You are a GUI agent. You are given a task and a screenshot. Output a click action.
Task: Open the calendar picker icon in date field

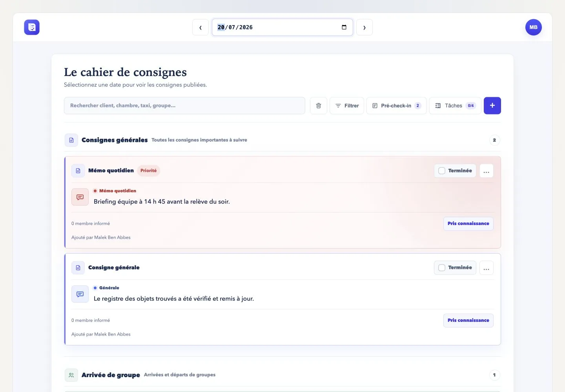344,27
